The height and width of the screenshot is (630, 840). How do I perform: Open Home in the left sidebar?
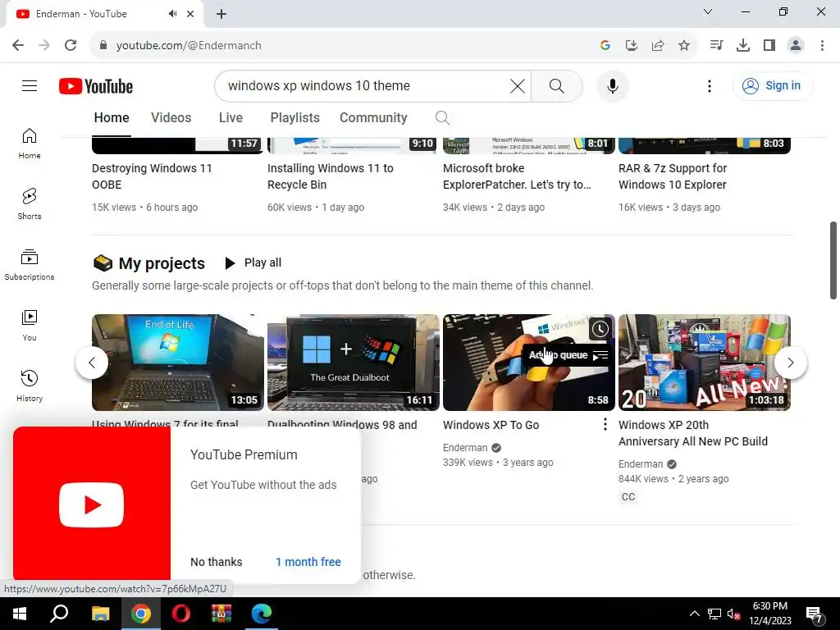30,144
